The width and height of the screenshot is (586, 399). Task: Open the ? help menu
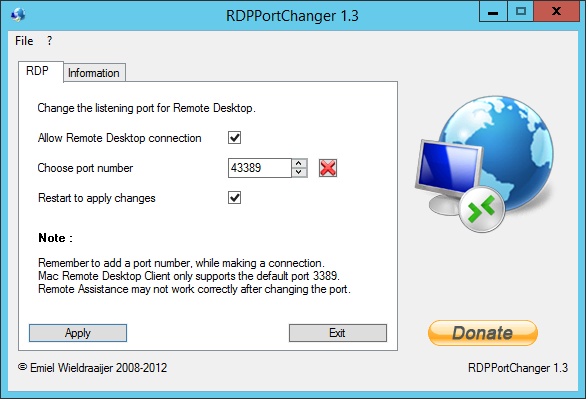(49, 41)
